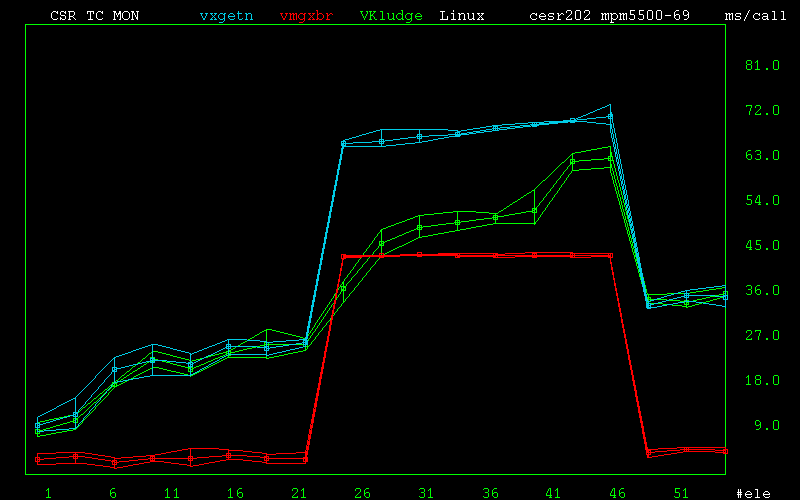Click the 36.0 y-axis value
Screen dimensions: 800x500
762,290
